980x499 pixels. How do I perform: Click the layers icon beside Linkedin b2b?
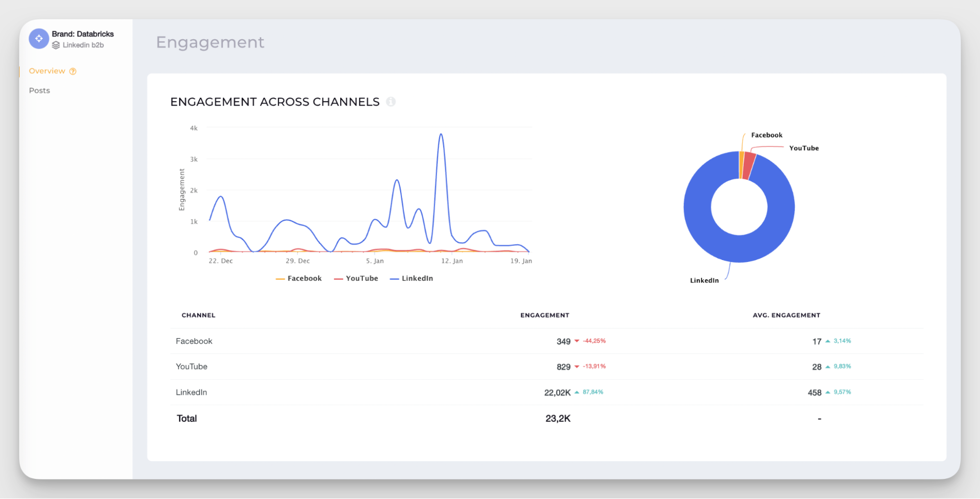55,45
